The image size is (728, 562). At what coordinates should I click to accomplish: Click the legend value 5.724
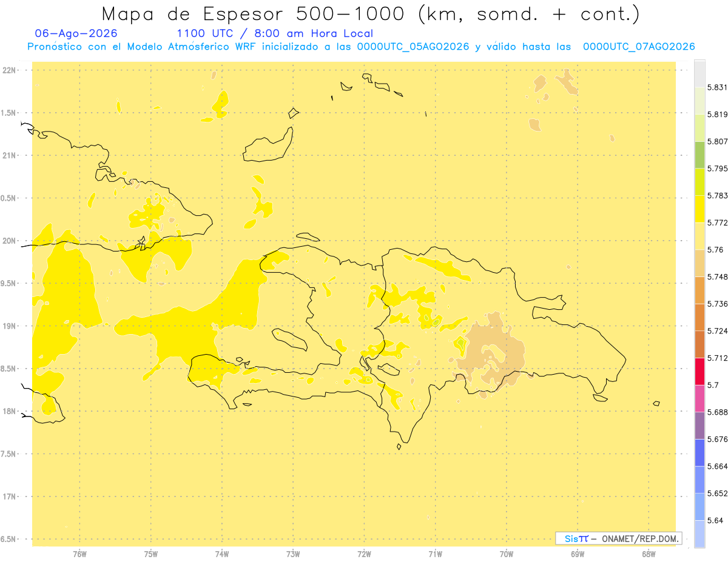pos(718,331)
